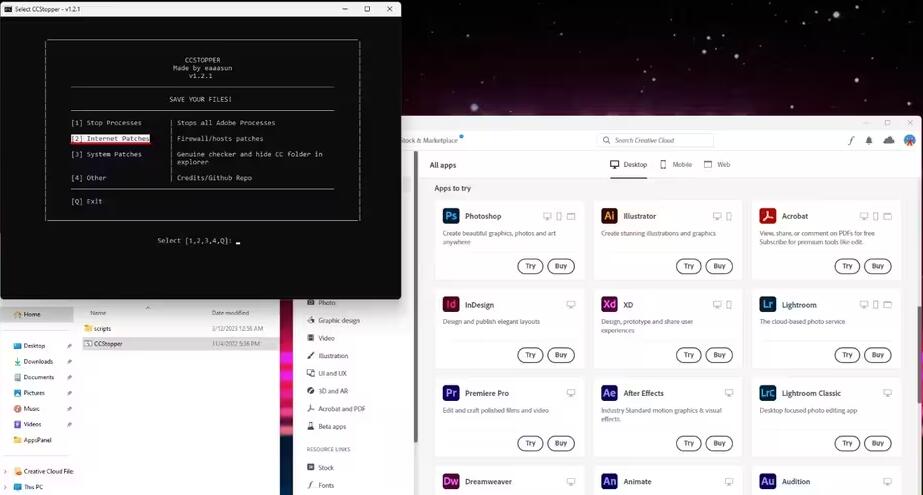Screen dimensions: 923x495
Task: Open the Lightroom Classic app icon
Action: tap(768, 393)
